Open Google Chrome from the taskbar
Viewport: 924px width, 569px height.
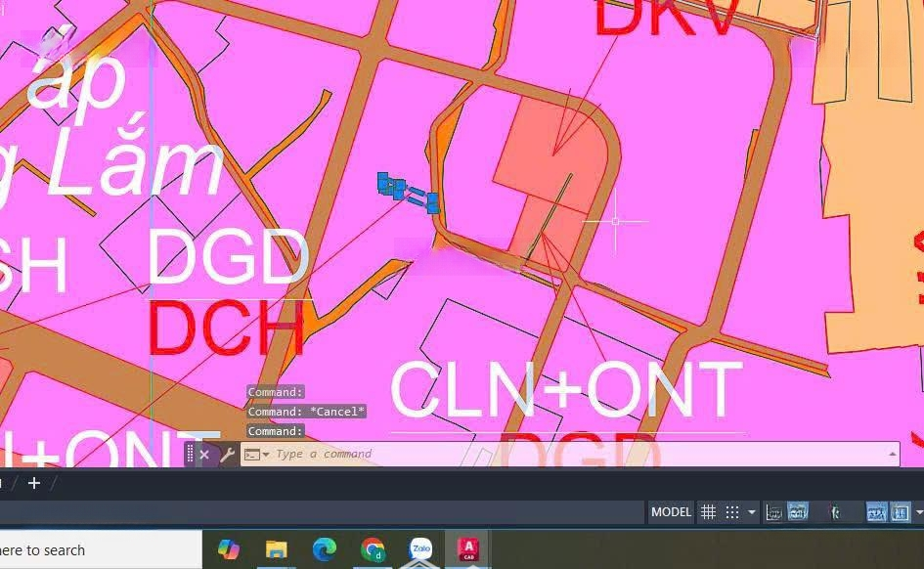coord(373,549)
